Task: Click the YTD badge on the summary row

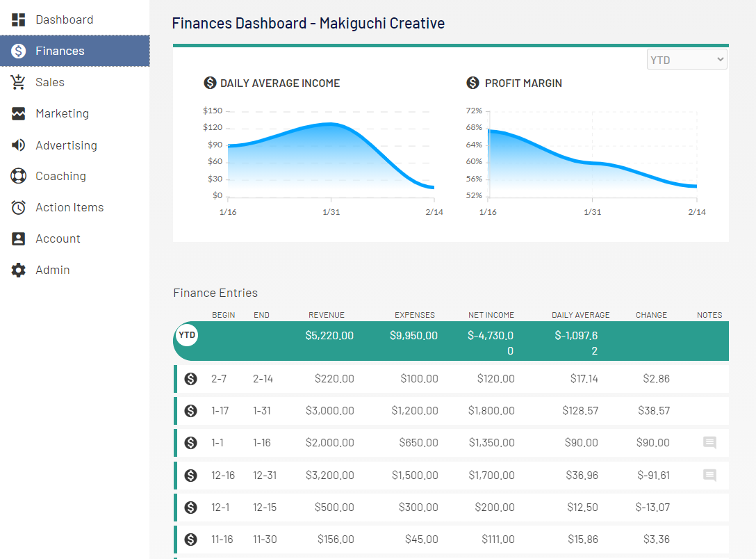Action: tap(186, 334)
